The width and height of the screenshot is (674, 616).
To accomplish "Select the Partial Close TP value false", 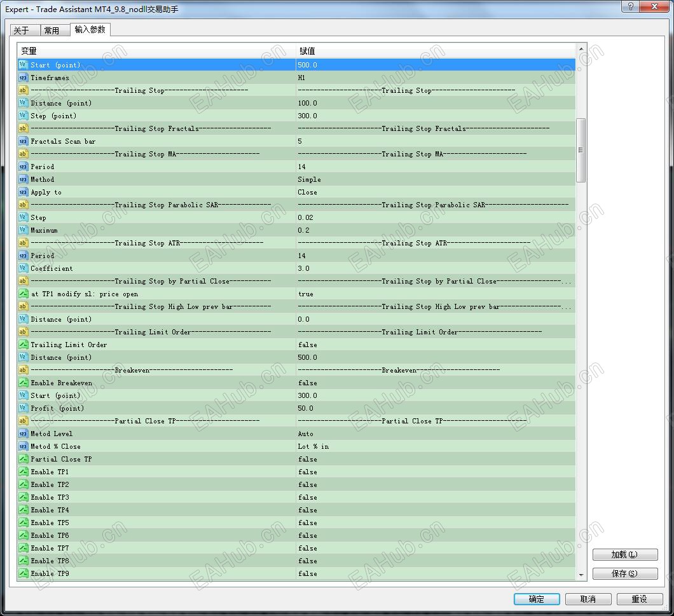I will [x=307, y=459].
